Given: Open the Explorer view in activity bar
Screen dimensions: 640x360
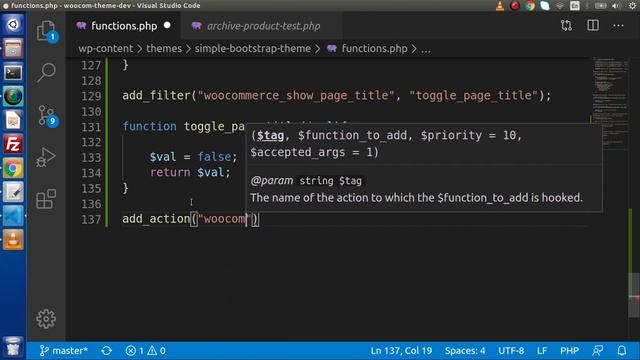Looking at the screenshot, I should (46, 31).
